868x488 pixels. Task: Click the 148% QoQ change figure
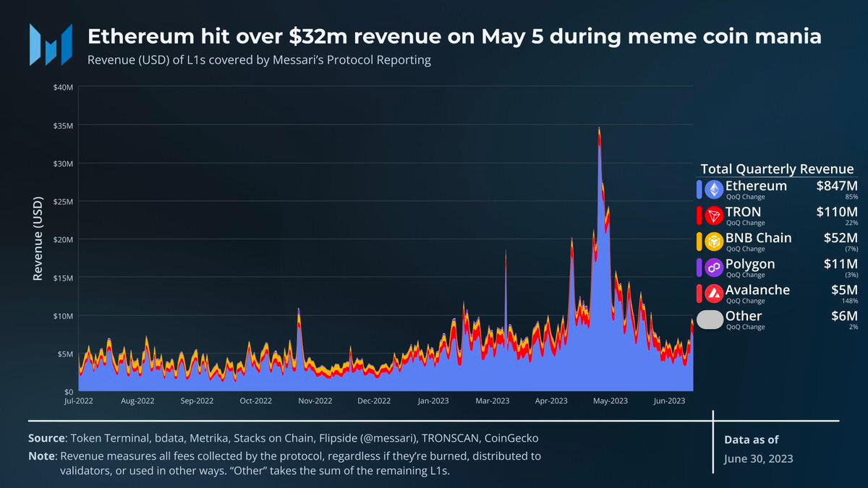coord(851,301)
